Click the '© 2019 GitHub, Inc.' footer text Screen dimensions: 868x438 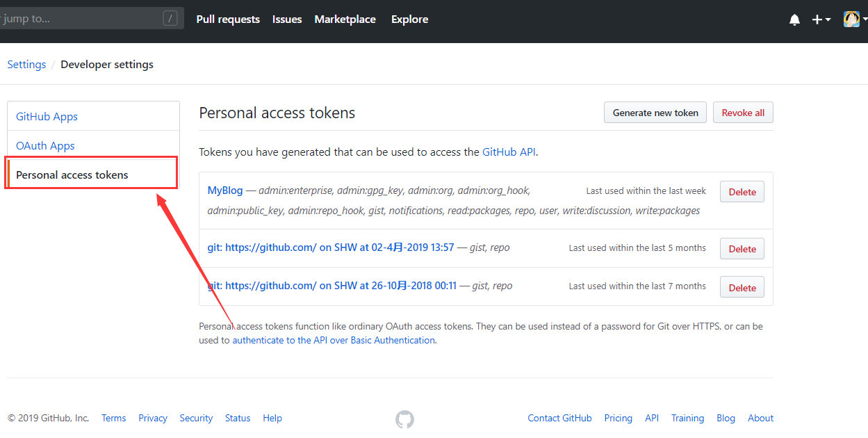tap(49, 418)
